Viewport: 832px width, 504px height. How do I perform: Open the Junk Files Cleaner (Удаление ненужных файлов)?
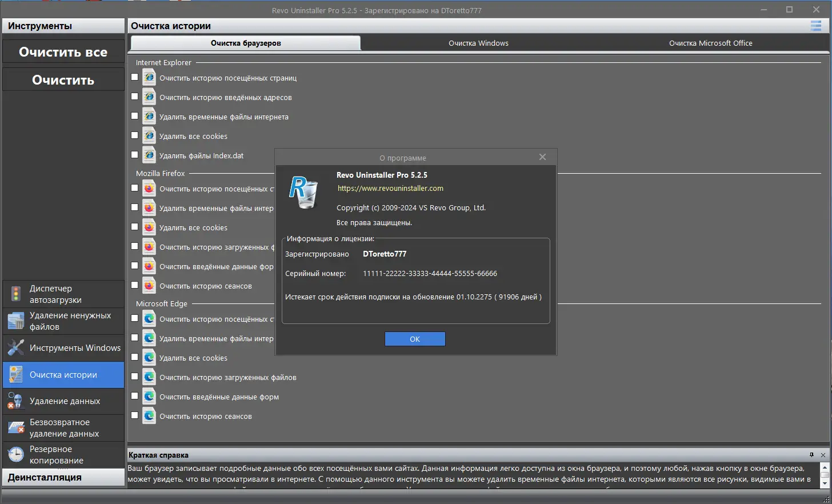(x=63, y=321)
